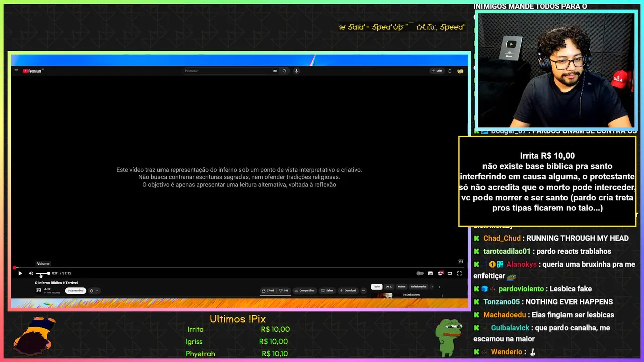The height and width of the screenshot is (362, 644).
Task: Click the Irrita R$ 10,00 donation alert box
Action: [x=547, y=182]
